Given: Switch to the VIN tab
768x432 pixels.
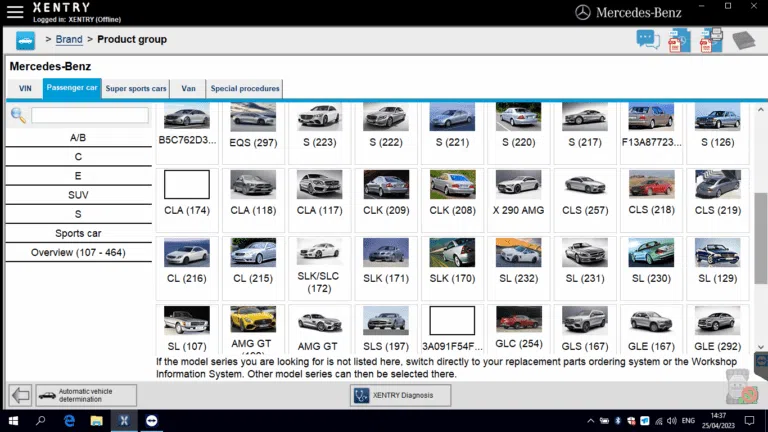Looking at the screenshot, I should (x=25, y=89).
